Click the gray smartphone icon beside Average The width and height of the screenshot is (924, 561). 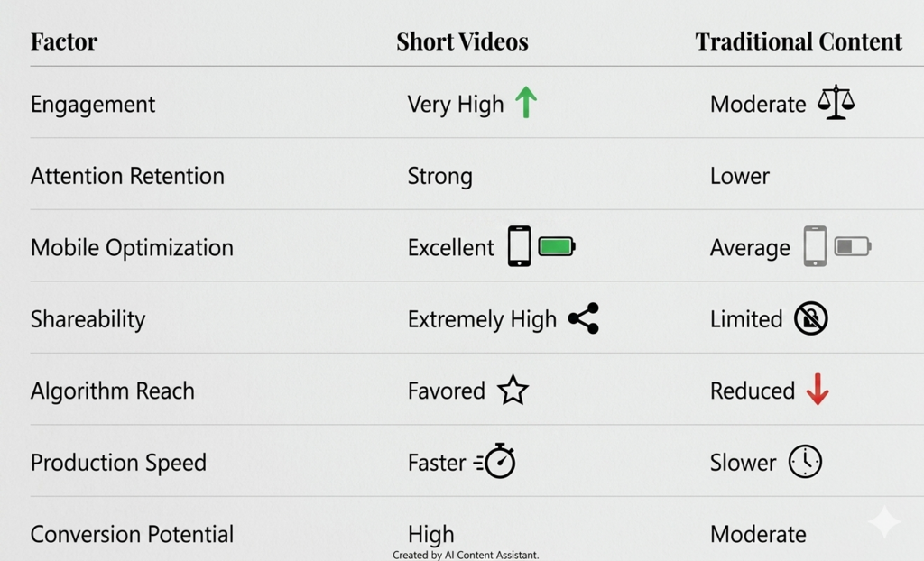[815, 246]
